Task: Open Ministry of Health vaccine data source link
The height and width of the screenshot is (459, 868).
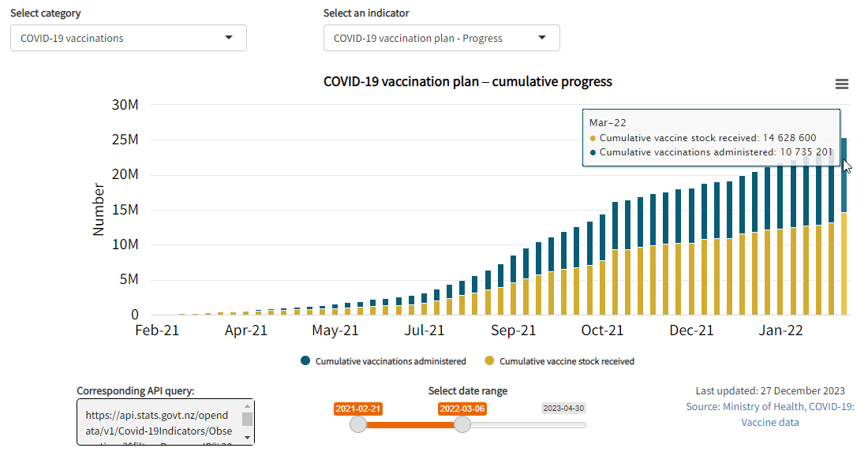Action: (769, 414)
